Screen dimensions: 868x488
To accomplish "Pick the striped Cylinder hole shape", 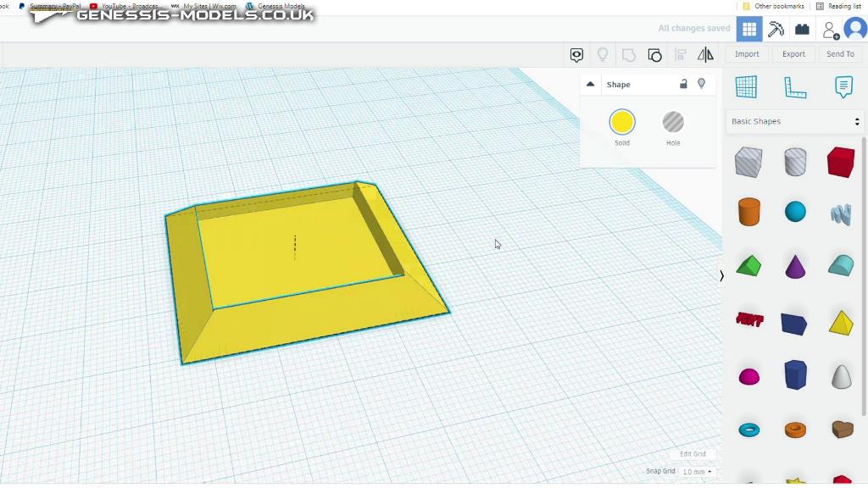I will (795, 162).
